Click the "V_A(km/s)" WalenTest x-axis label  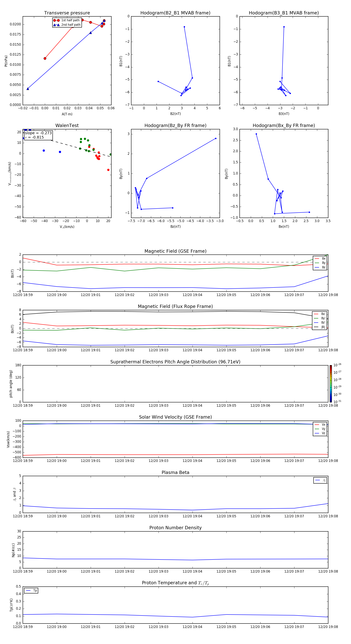[x=67, y=227]
